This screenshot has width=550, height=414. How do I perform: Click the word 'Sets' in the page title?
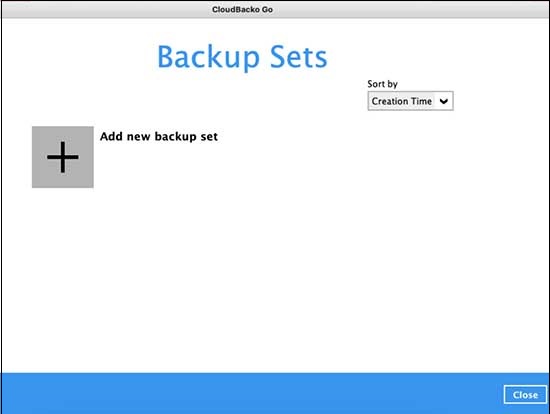299,56
